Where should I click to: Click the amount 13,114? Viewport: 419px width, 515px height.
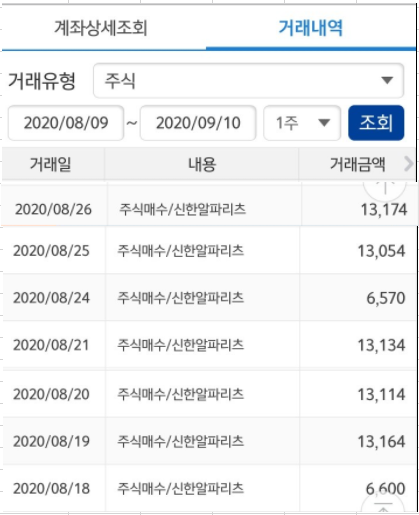coord(381,394)
